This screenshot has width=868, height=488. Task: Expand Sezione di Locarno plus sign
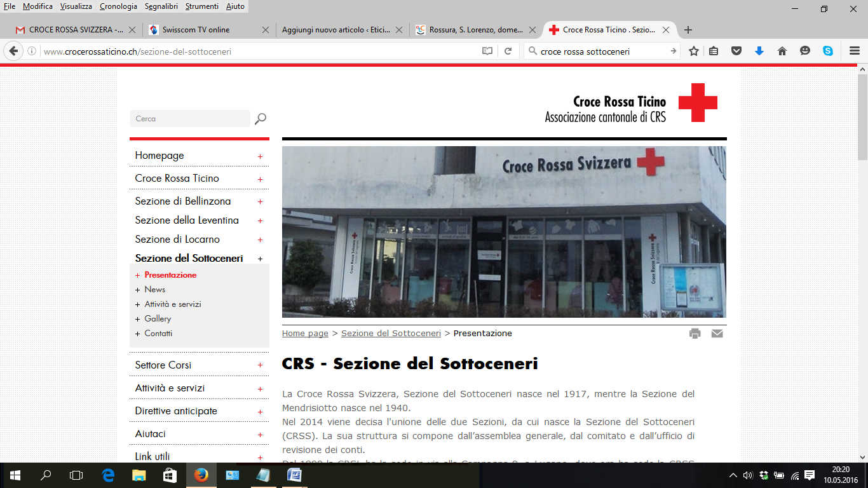[x=260, y=240]
